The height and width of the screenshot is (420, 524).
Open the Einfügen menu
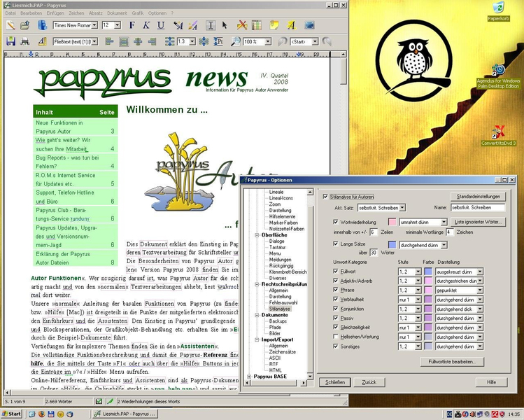click(55, 13)
